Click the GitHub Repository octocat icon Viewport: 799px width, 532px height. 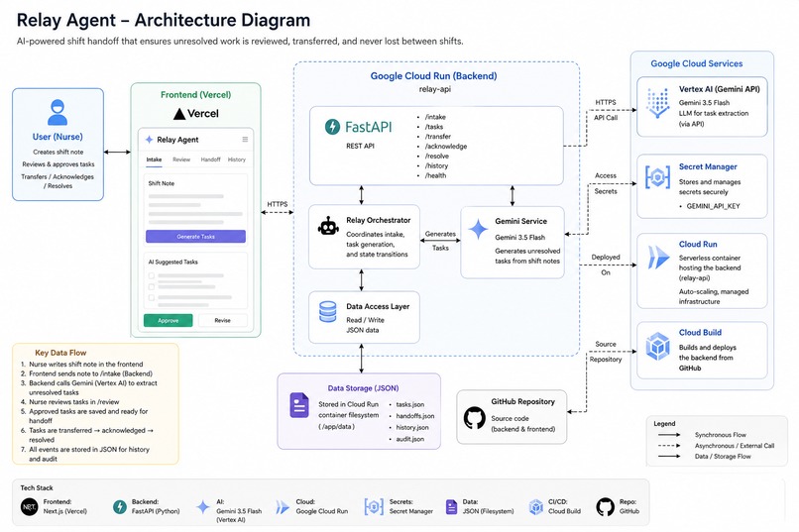click(x=475, y=417)
